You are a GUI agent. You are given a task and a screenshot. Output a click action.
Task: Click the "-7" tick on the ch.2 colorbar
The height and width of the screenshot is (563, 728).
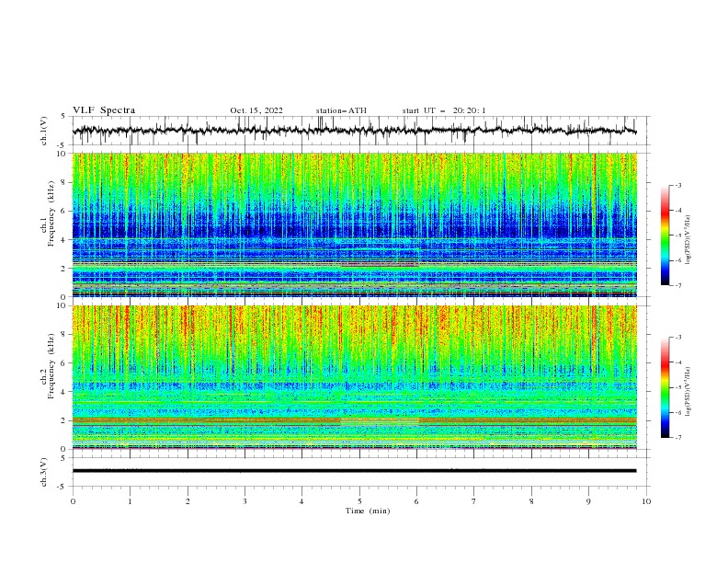point(678,437)
